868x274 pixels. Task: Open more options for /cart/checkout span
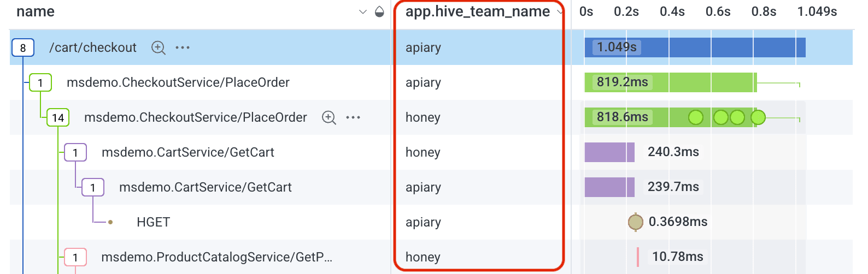tap(183, 47)
